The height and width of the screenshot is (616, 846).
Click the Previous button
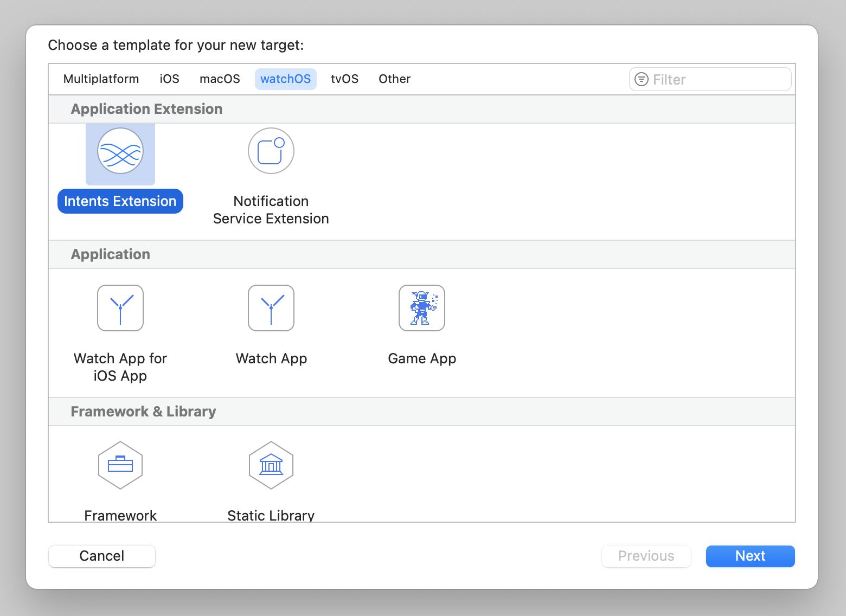coord(646,556)
